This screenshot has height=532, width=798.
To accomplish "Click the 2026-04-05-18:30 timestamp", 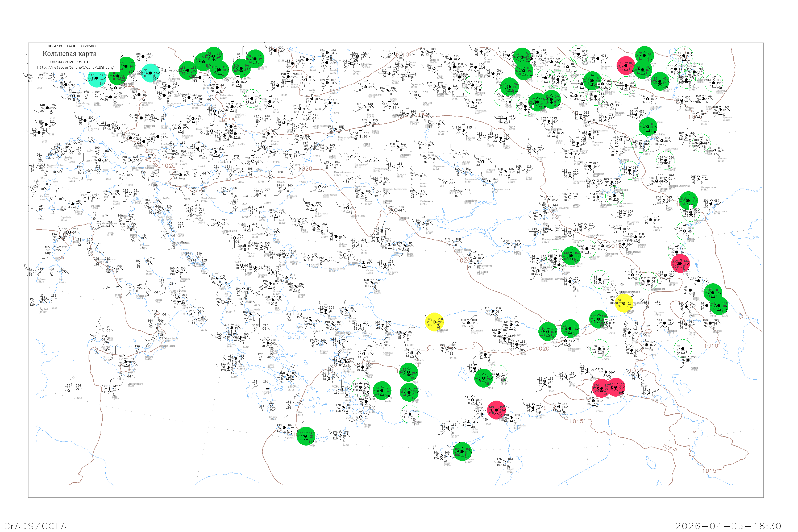I will tap(728, 526).
